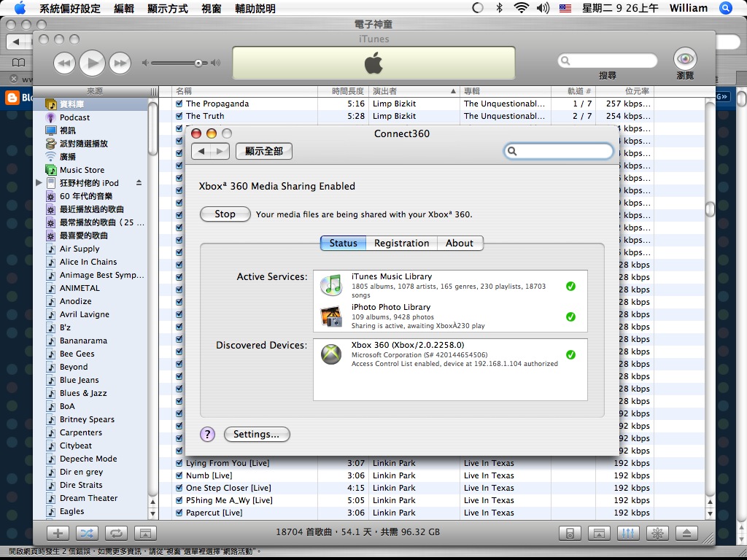Open the iTunes visualizer button

point(657,533)
